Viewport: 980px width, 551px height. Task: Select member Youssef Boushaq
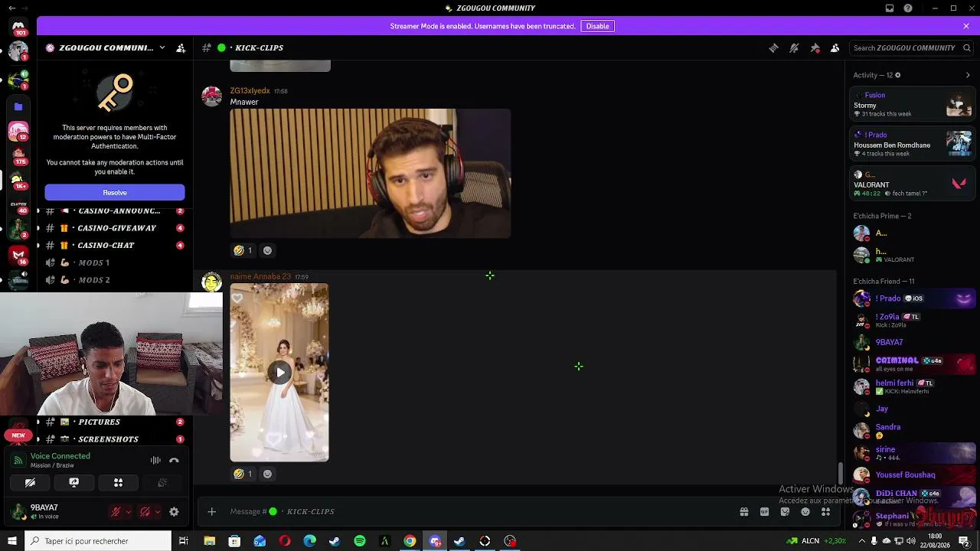912,475
